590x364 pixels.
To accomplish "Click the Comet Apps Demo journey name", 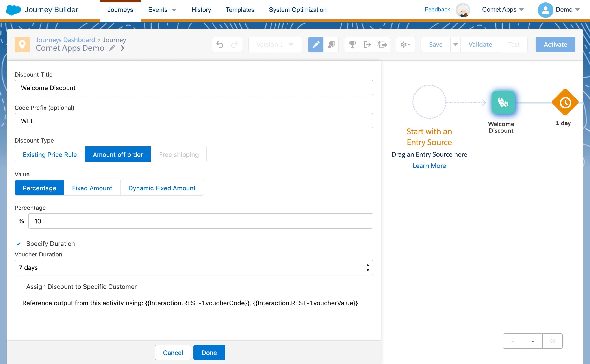I will point(70,48).
